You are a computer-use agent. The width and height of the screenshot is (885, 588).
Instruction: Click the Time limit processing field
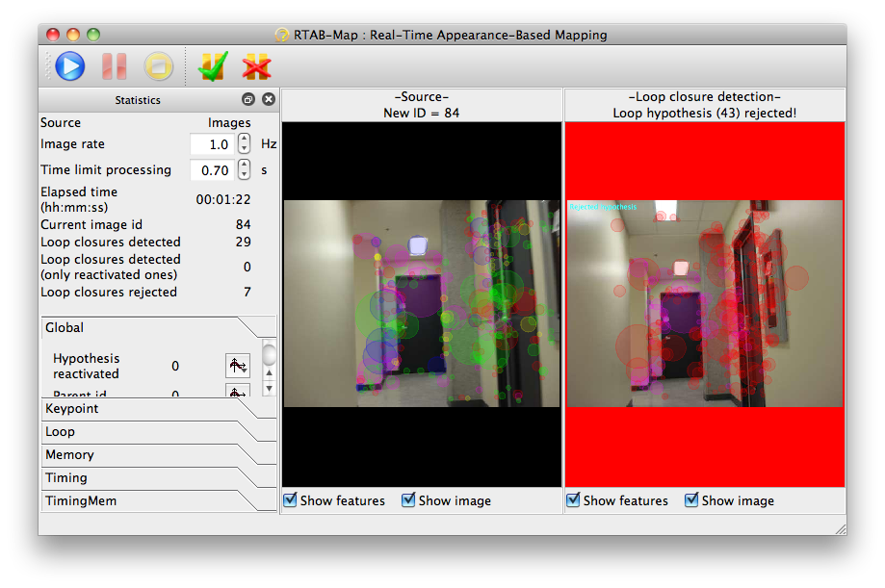(x=212, y=169)
